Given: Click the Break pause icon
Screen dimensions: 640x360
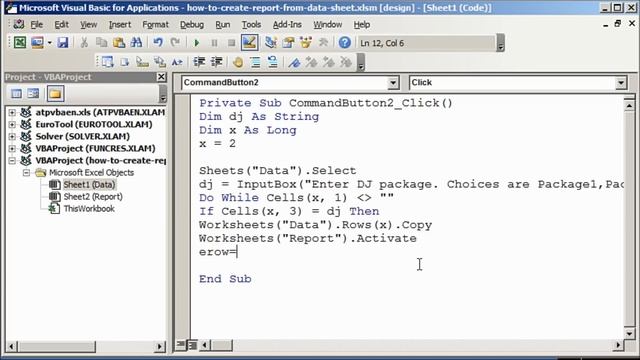Looking at the screenshot, I should tap(214, 42).
